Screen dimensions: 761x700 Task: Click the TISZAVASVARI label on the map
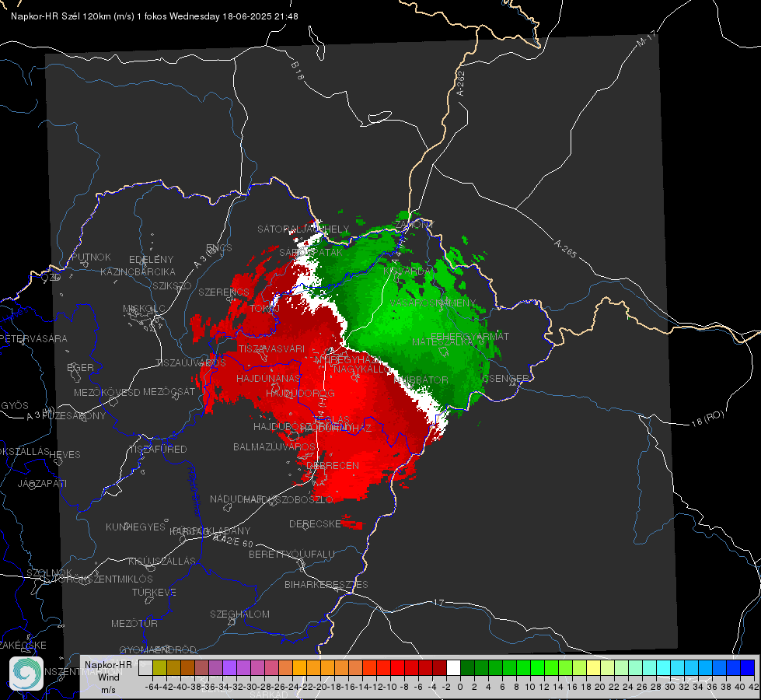(x=272, y=348)
